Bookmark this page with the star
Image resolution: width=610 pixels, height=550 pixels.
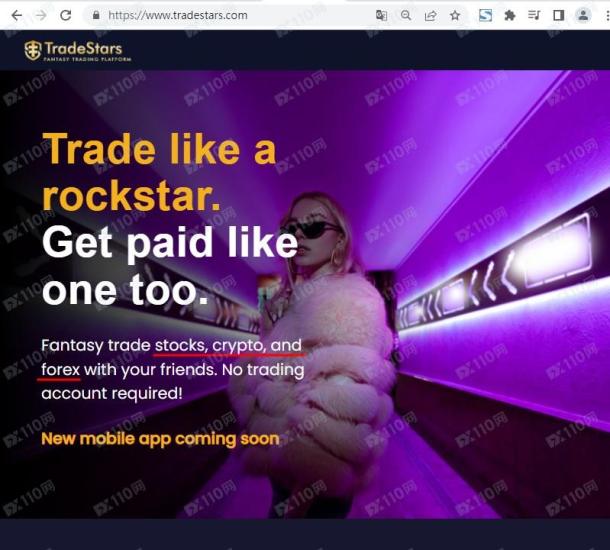click(455, 16)
